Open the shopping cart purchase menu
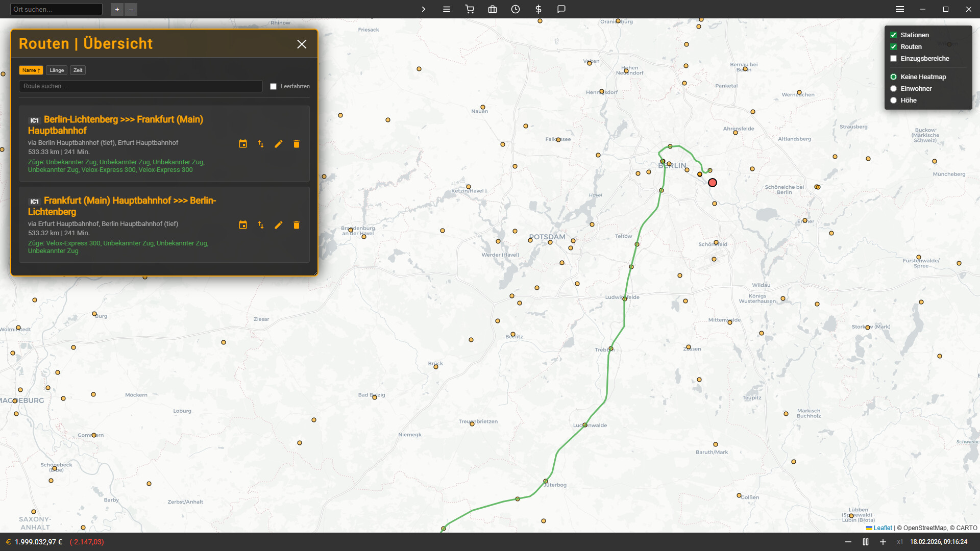This screenshot has width=980, height=551. [x=470, y=9]
